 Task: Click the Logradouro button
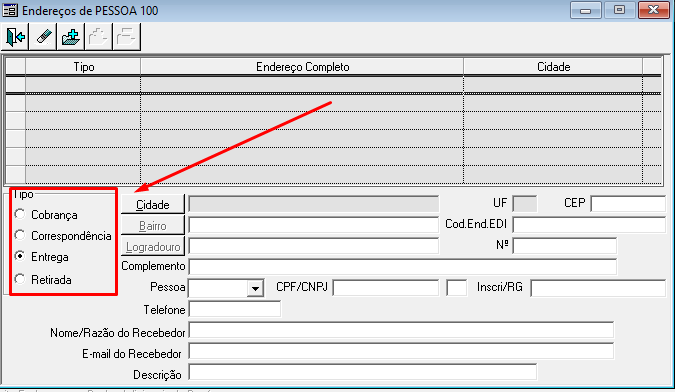pyautogui.click(x=153, y=247)
